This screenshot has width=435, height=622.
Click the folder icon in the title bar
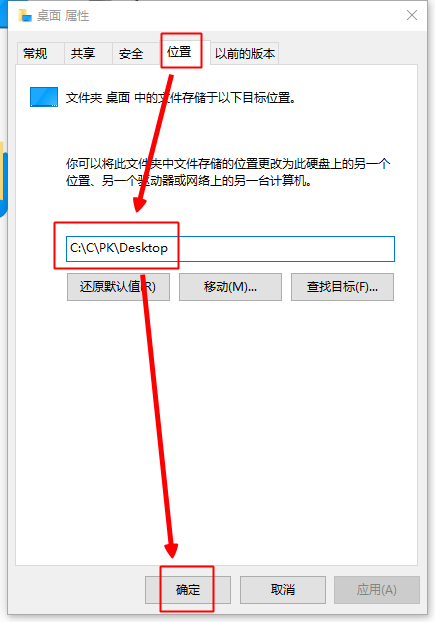click(25, 15)
